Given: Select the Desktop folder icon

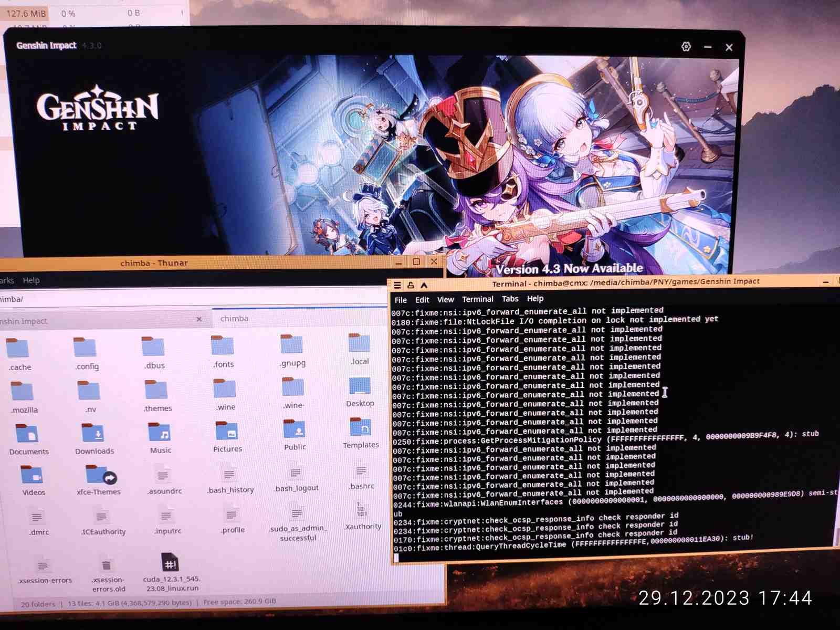Looking at the screenshot, I should (360, 385).
